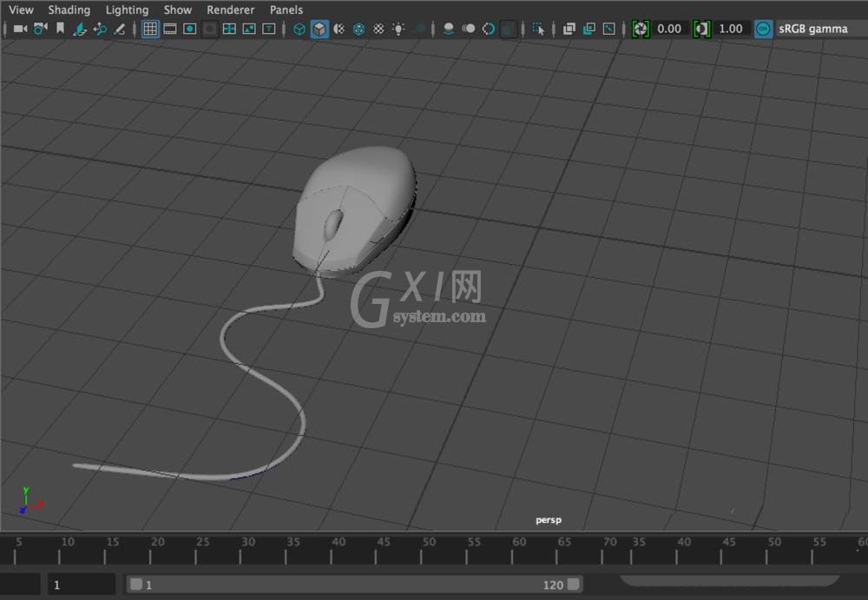Enable Wireframe on Shaded icon

[358, 29]
